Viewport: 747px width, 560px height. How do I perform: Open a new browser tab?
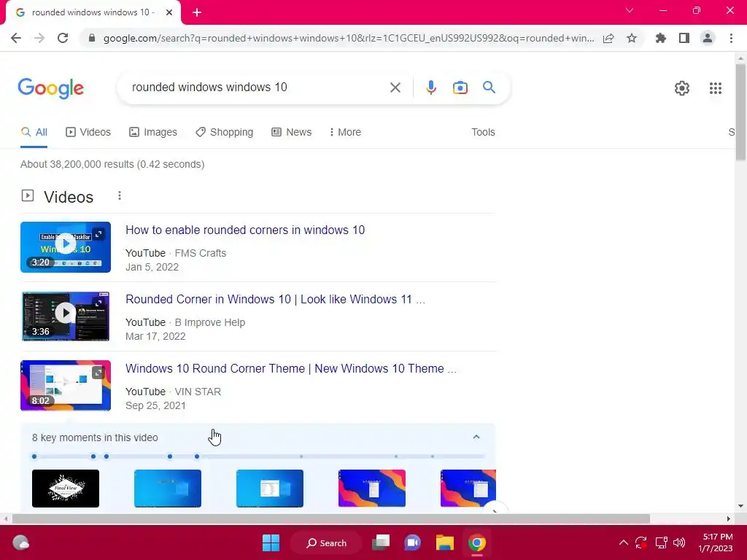(x=197, y=13)
